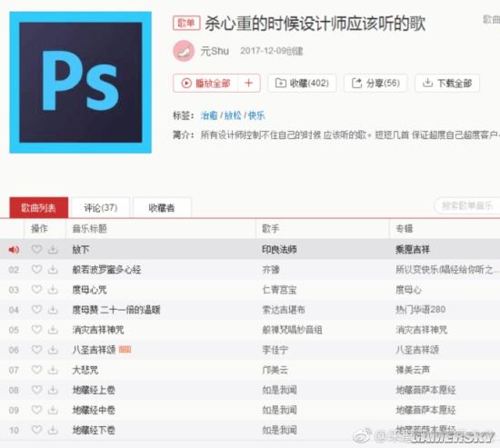Add playlist to queue with plus button

click(x=249, y=84)
